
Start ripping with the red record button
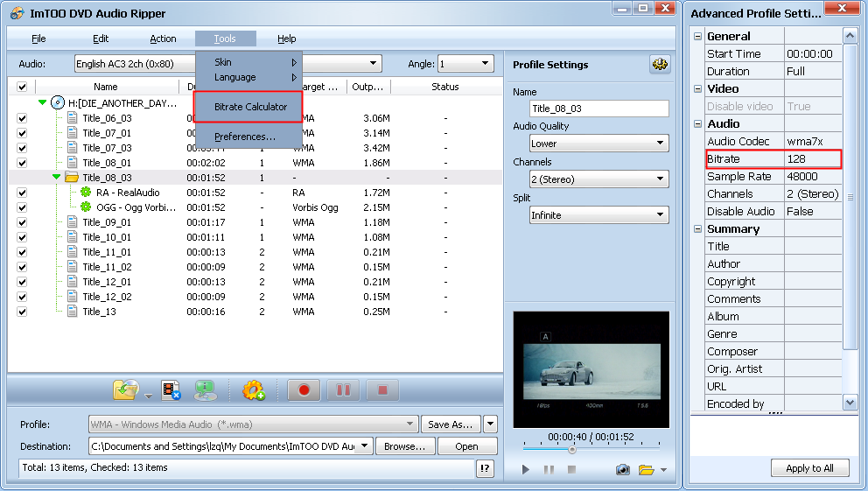coord(304,390)
